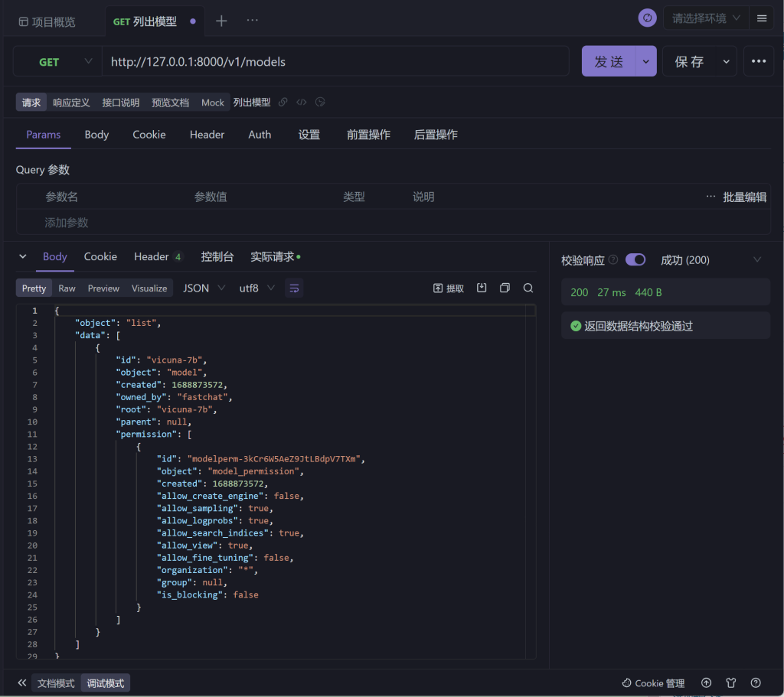The width and height of the screenshot is (784, 697).
Task: Switch response view to Raw
Action: tap(67, 288)
